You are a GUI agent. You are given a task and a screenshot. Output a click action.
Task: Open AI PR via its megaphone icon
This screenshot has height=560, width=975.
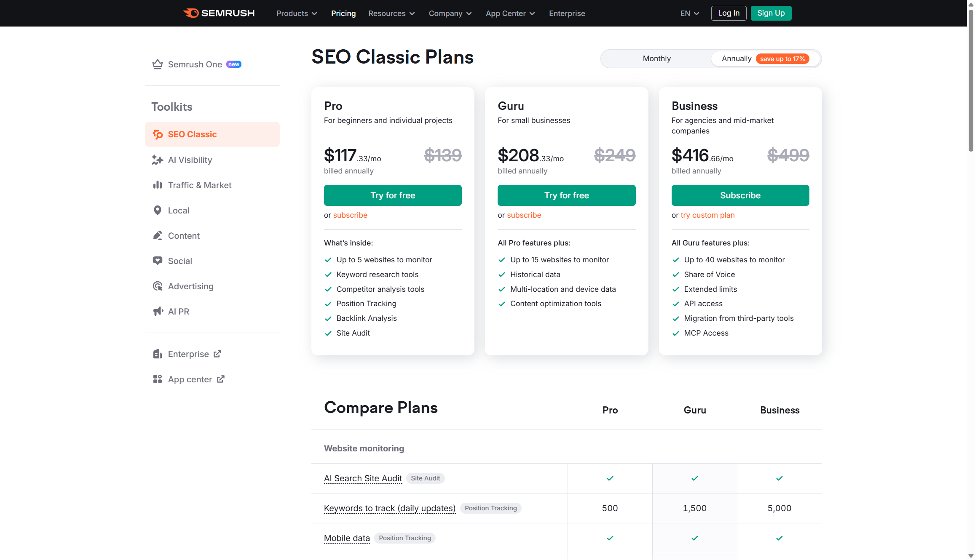click(x=158, y=311)
